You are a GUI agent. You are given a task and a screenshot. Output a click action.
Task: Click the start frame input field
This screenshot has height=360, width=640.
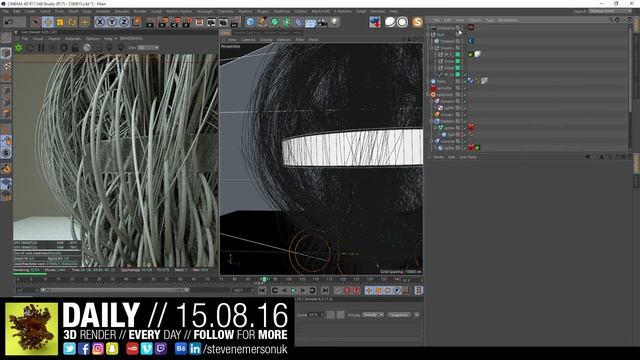tap(27, 290)
